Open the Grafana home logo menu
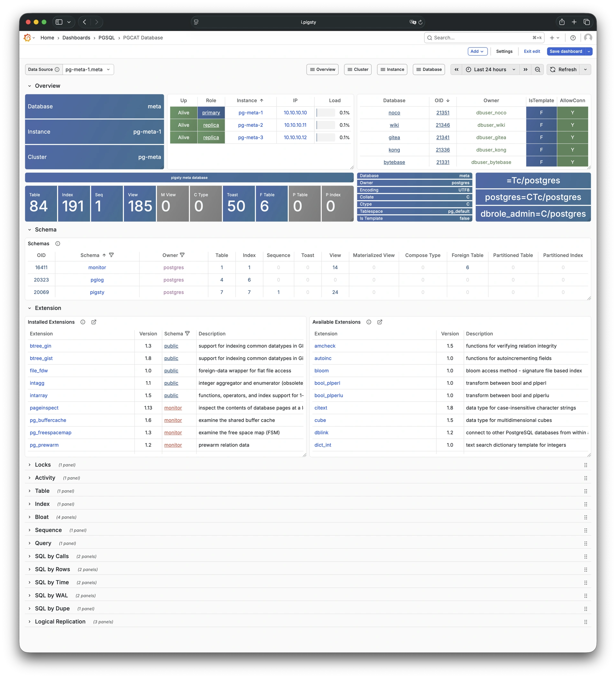This screenshot has width=616, height=678. (x=28, y=38)
